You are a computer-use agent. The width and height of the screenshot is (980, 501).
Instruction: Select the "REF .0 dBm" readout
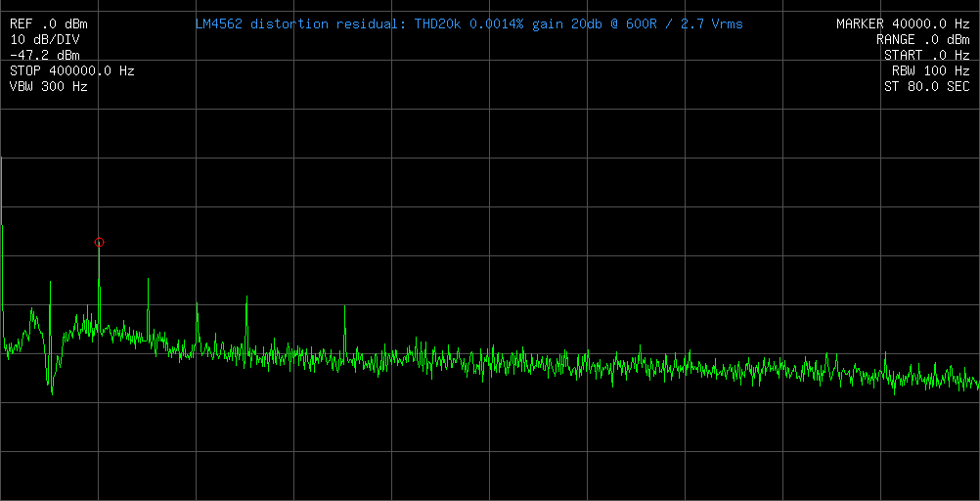(x=49, y=24)
